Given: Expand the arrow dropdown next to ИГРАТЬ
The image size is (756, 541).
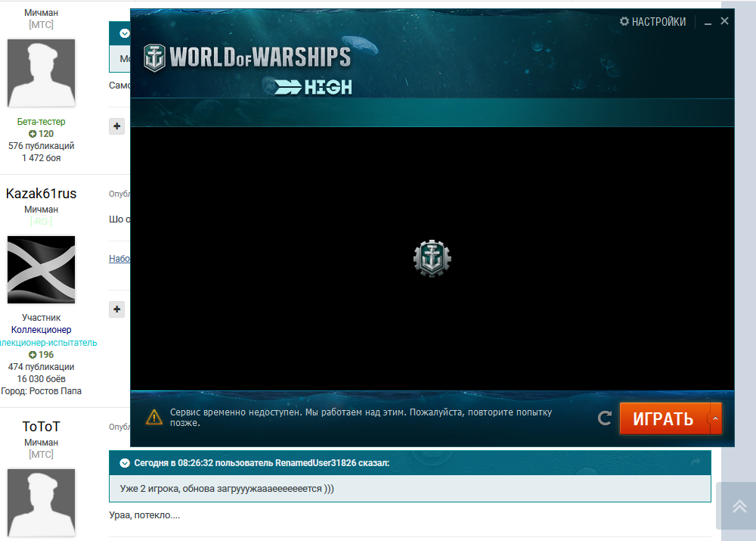Looking at the screenshot, I should pyautogui.click(x=715, y=418).
